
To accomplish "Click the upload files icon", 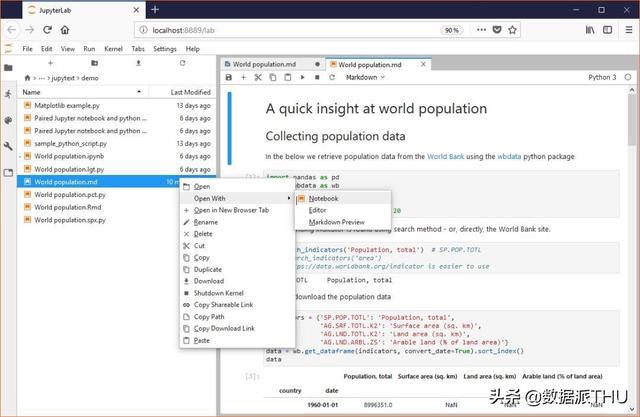I will (138, 63).
